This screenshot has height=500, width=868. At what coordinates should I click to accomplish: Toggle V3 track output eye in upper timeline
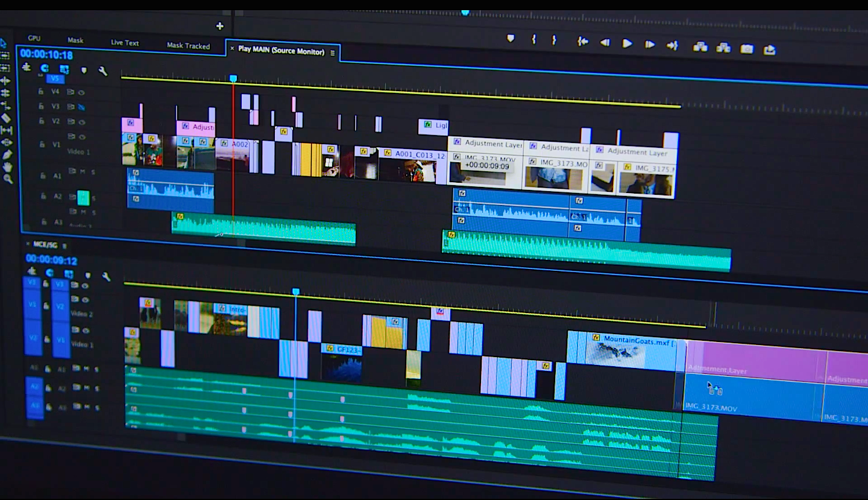click(81, 107)
